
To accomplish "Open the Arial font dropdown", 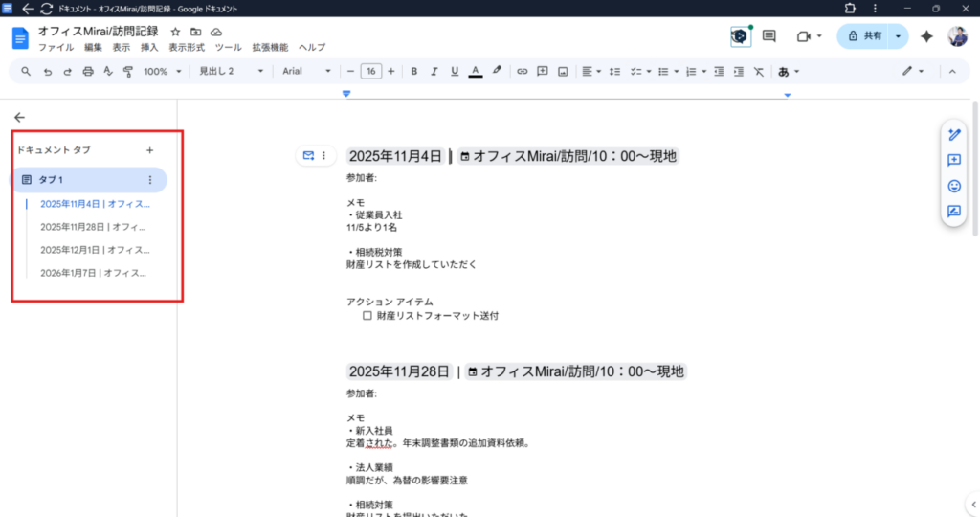I will click(306, 71).
